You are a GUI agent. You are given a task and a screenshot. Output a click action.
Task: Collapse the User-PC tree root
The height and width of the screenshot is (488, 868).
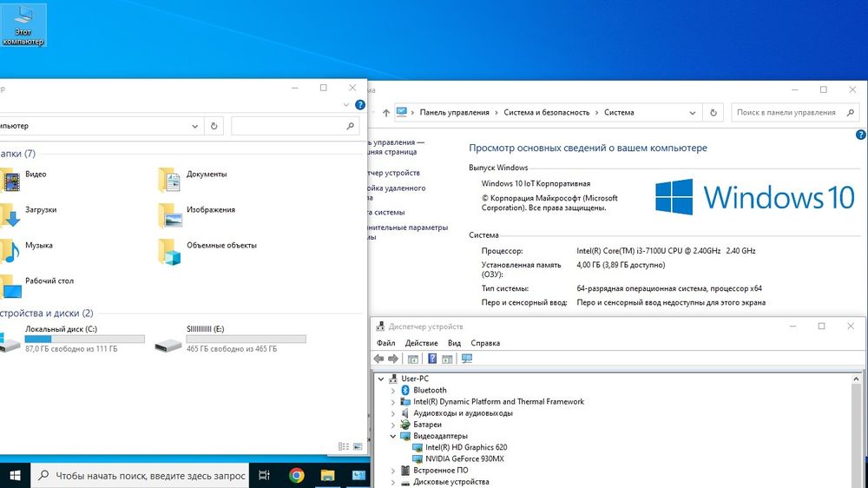pos(381,379)
